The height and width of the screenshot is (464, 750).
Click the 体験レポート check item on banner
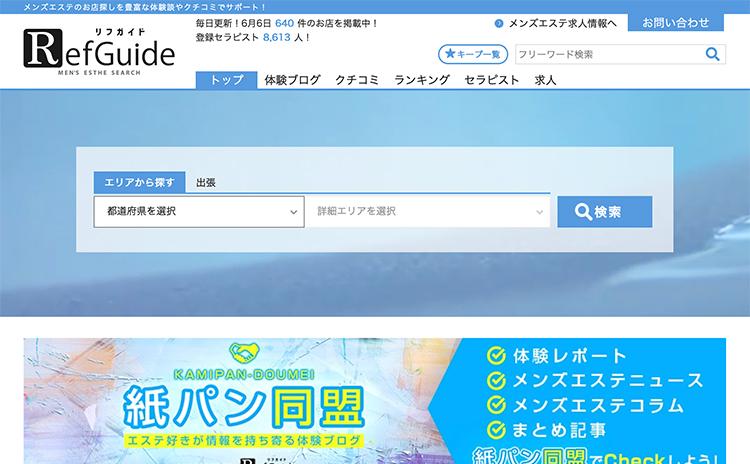557,356
